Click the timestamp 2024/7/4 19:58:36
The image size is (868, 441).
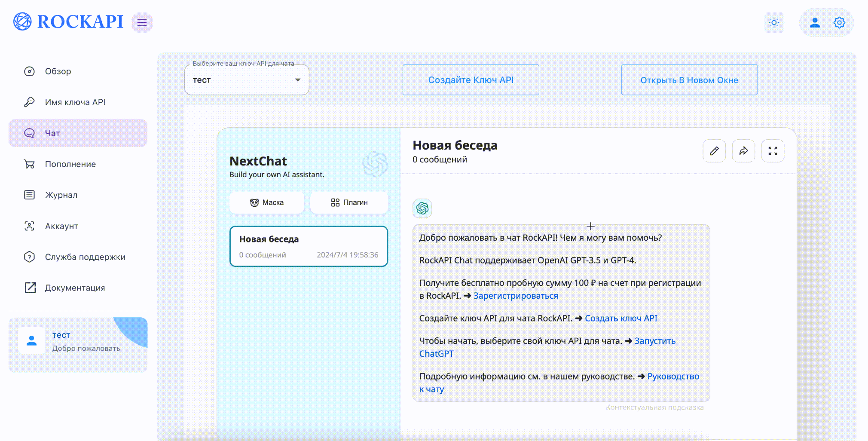(348, 255)
